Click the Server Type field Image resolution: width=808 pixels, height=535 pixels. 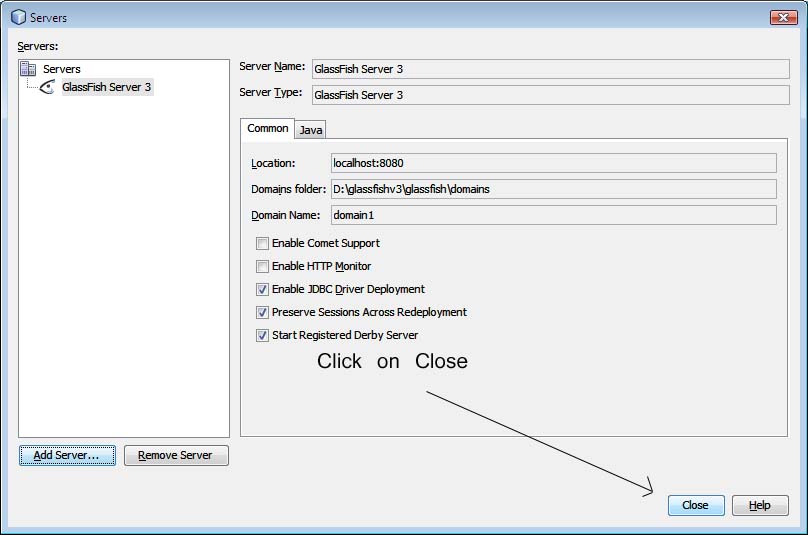pos(550,95)
